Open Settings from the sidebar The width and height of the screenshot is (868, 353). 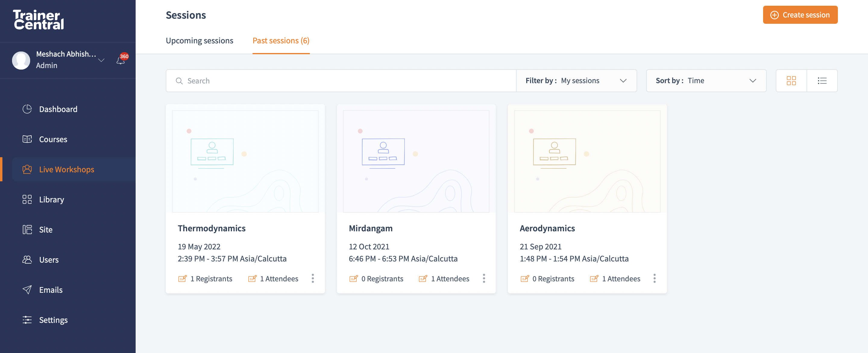pyautogui.click(x=53, y=320)
